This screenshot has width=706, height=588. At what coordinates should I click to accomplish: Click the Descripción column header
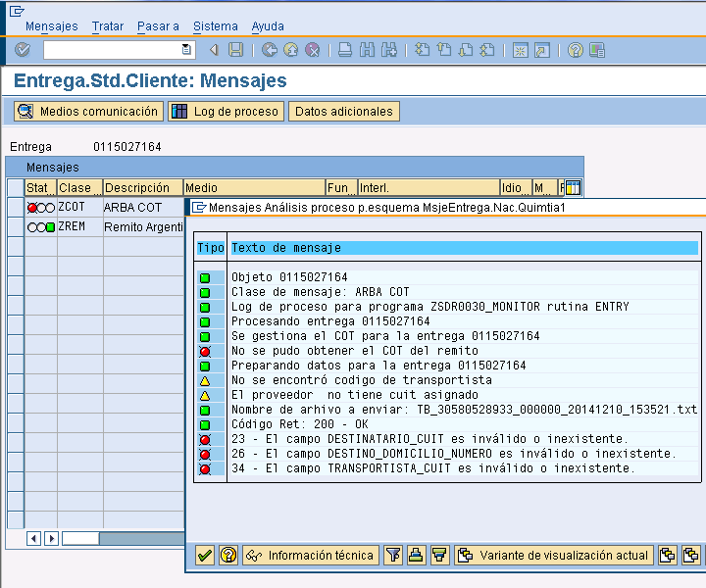click(143, 187)
